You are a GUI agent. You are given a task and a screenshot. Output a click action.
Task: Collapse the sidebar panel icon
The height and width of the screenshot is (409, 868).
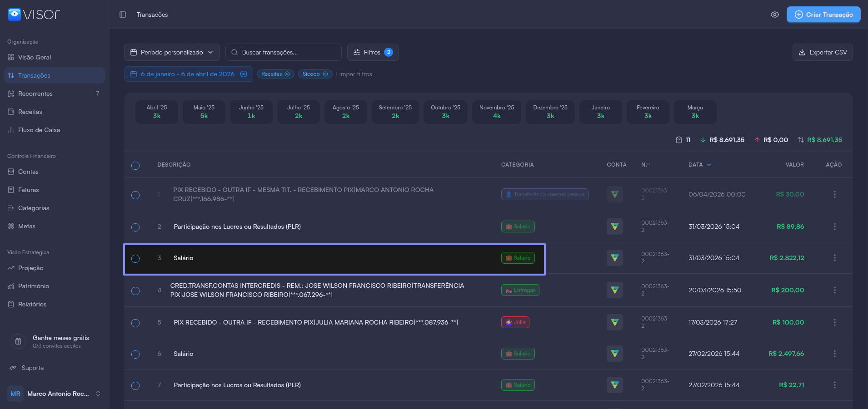point(123,15)
